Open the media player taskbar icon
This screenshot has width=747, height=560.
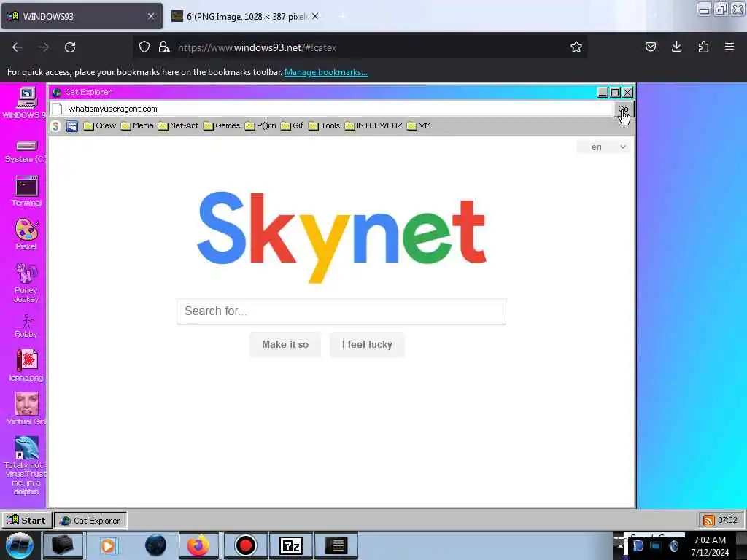tap(108, 545)
